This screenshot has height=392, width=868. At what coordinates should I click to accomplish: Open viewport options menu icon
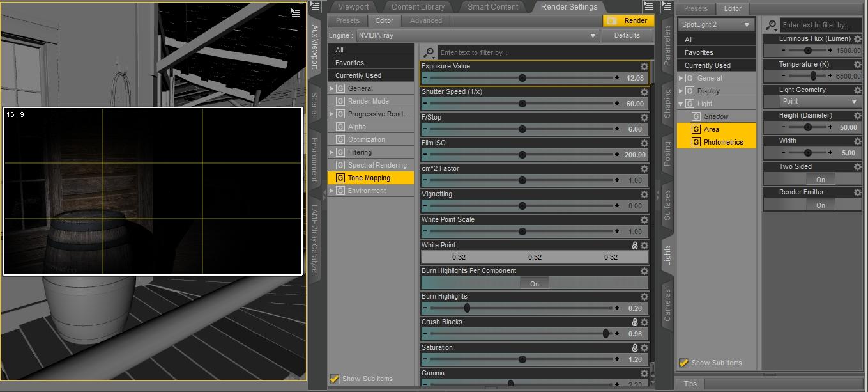(295, 12)
